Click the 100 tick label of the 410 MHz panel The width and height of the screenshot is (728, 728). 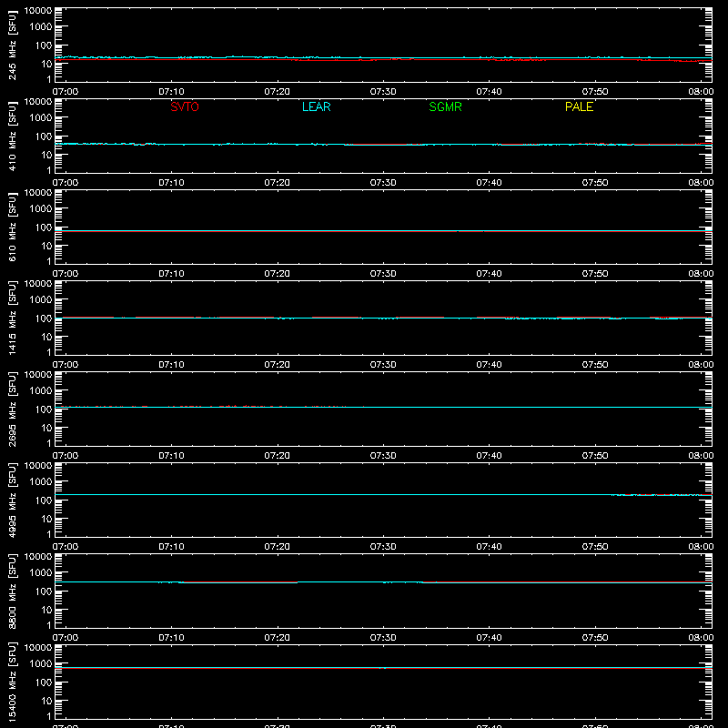click(44, 136)
